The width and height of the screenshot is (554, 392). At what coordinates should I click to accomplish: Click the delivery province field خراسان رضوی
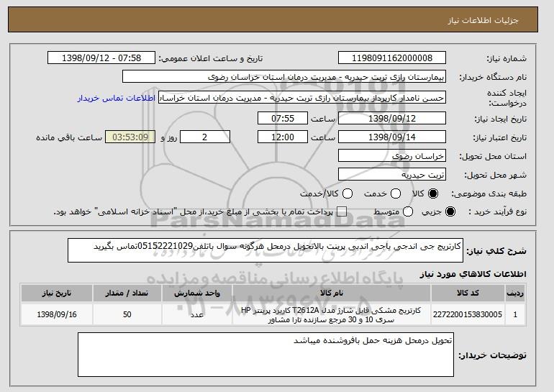[x=392, y=156]
